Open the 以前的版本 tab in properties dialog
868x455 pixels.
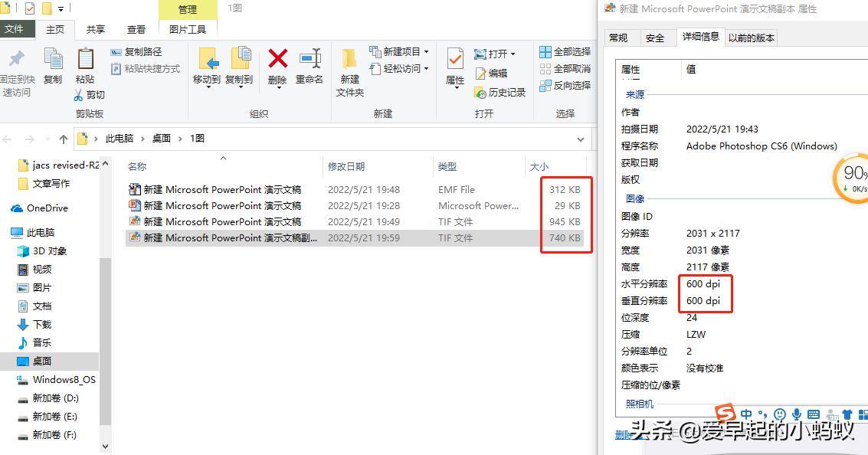point(752,36)
